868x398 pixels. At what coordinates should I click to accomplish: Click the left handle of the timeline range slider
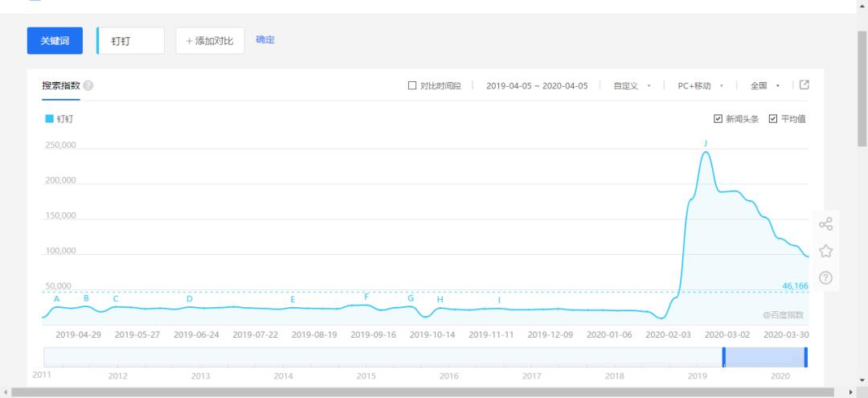click(x=723, y=357)
